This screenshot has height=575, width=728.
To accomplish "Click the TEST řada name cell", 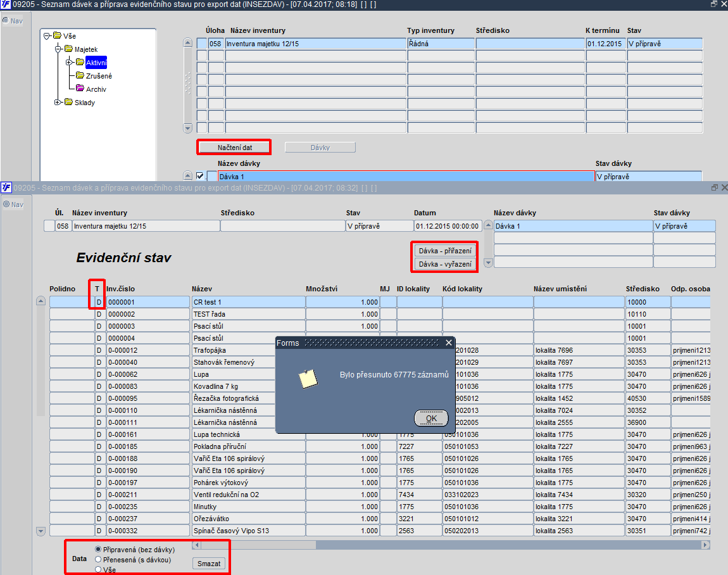I will pyautogui.click(x=248, y=314).
